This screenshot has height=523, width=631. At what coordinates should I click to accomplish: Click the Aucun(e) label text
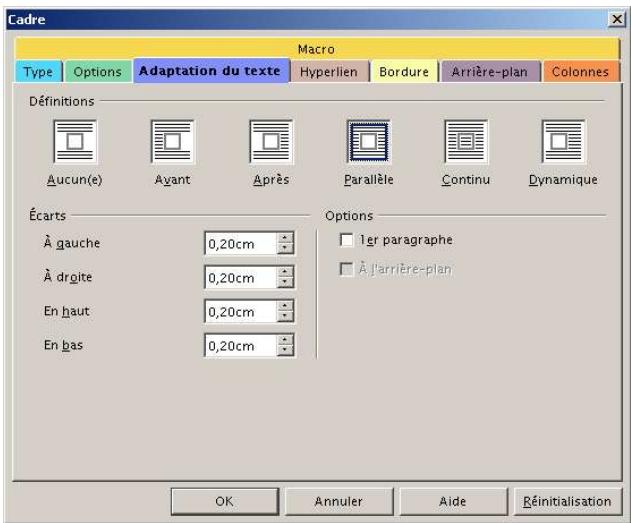(x=75, y=180)
